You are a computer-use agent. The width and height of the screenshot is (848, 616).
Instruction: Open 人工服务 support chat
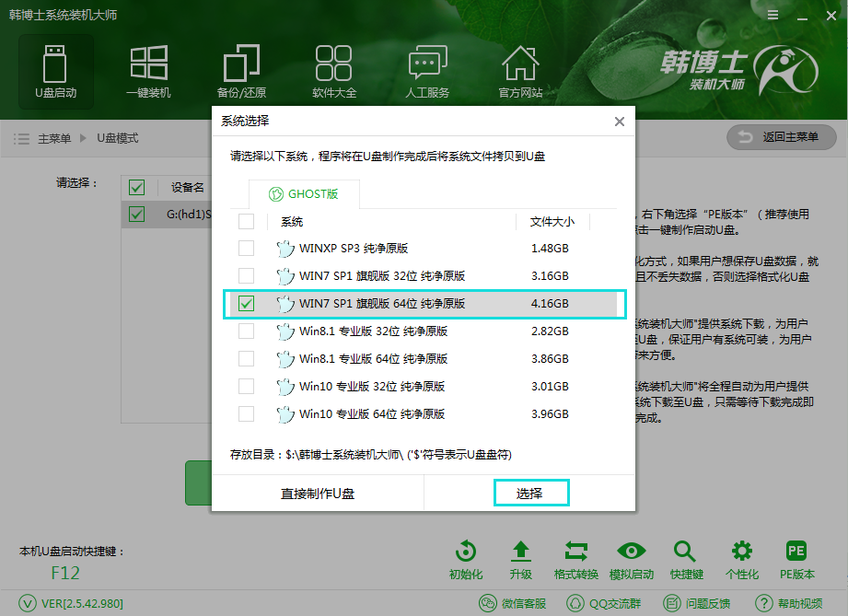(x=427, y=70)
